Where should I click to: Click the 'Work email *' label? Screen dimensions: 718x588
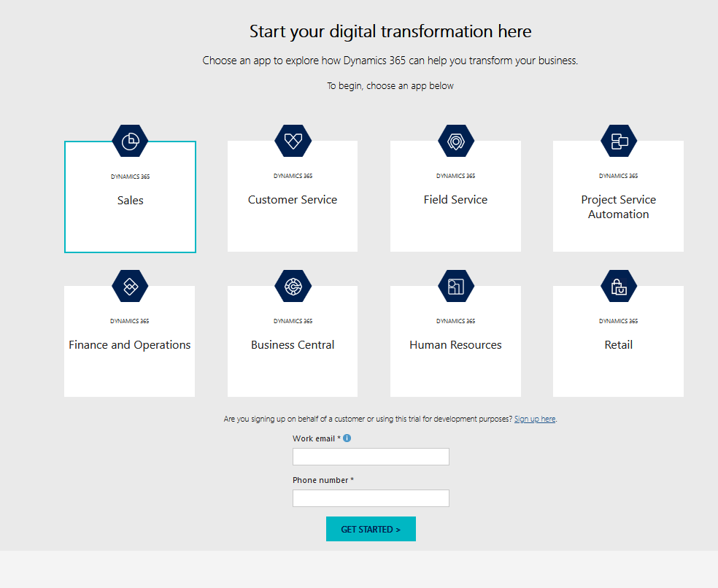317,438
